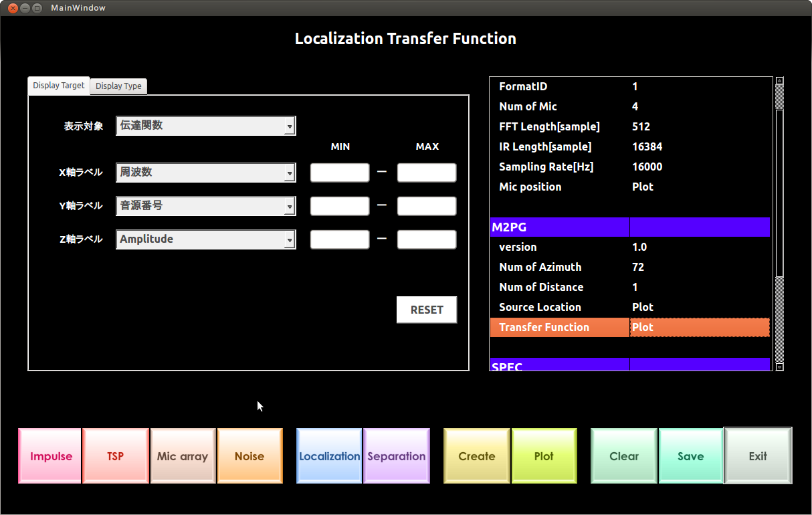812x515 pixels.
Task: Click Plot for Mic position
Action: tap(640, 187)
